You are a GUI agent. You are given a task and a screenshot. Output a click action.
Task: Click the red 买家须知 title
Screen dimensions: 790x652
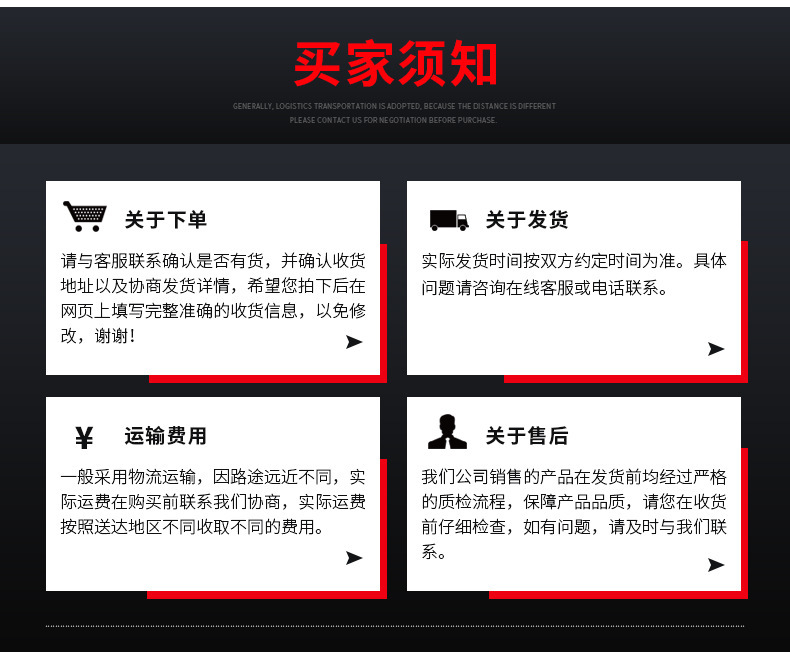[396, 63]
